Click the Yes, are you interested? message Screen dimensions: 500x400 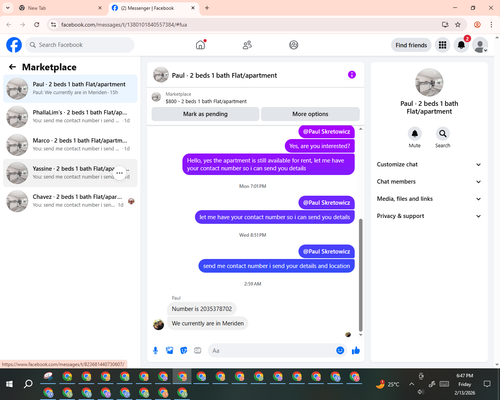click(320, 146)
